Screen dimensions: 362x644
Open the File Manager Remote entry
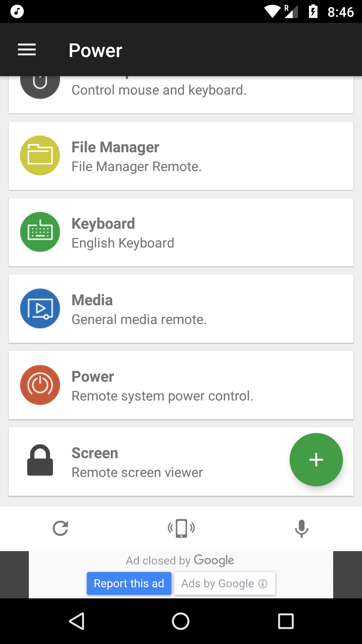click(x=181, y=156)
